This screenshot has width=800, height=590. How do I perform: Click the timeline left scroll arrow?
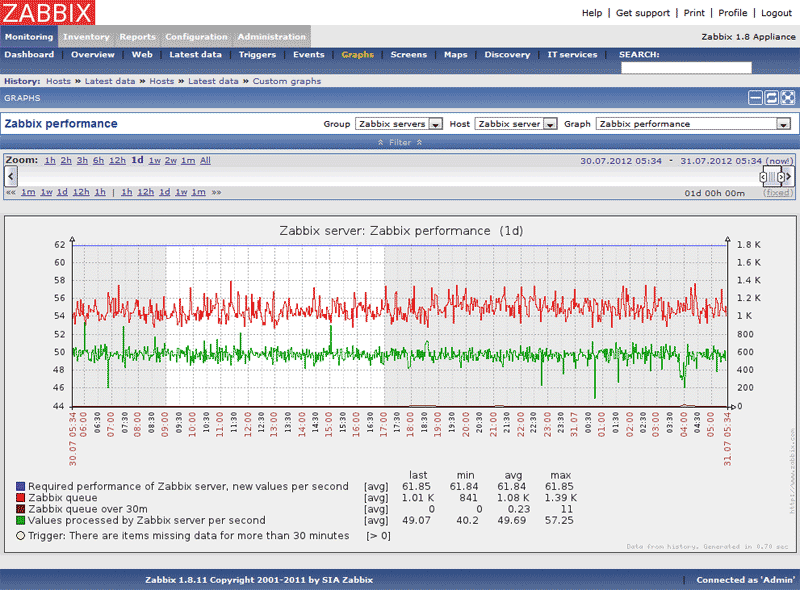(x=9, y=177)
